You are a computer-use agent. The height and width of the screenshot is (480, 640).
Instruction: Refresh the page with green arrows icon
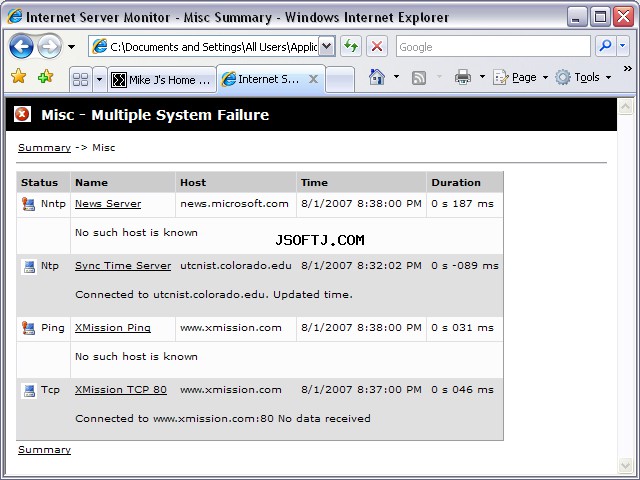(351, 47)
